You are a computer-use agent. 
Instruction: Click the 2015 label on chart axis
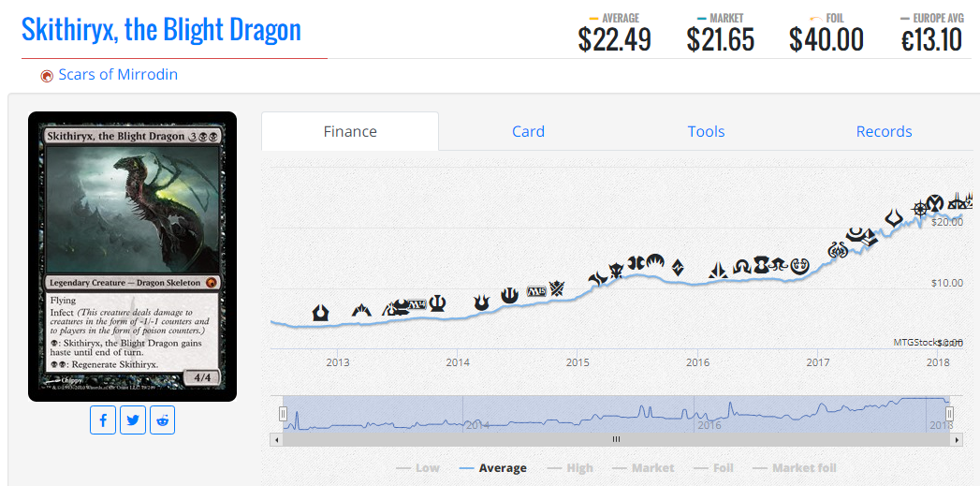(x=578, y=362)
